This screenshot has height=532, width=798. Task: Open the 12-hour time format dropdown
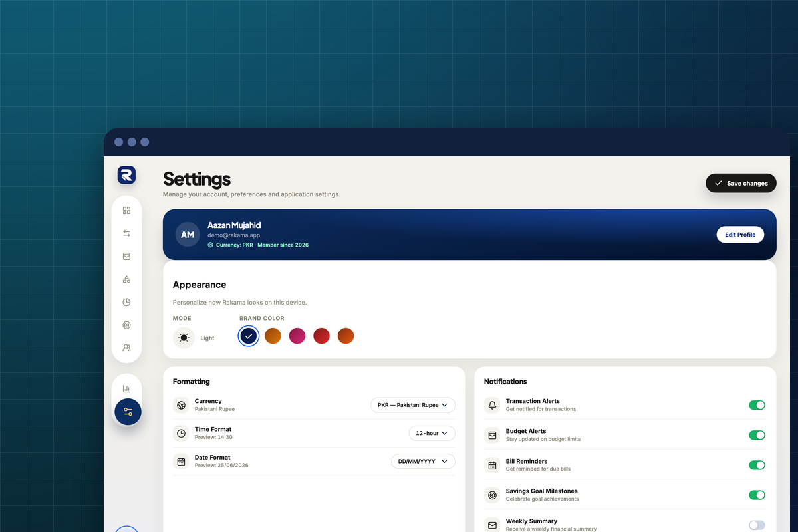click(432, 433)
